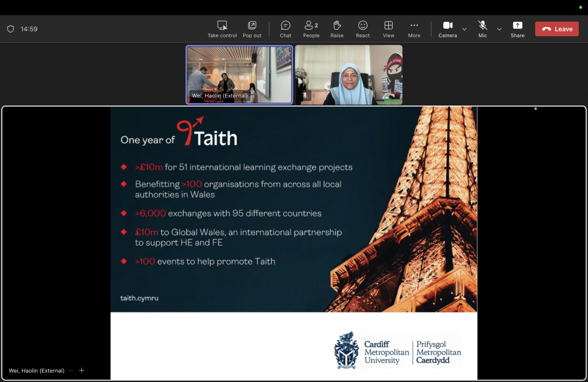Viewport: 588px width, 382px height.
Task: Click the Cardiff Metropolitan University crest
Action: pyautogui.click(x=346, y=350)
